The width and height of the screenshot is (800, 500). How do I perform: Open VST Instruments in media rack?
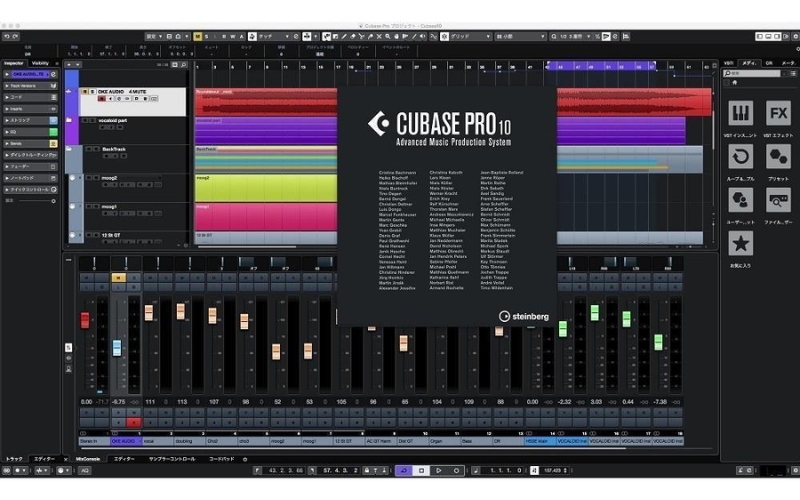pos(740,113)
